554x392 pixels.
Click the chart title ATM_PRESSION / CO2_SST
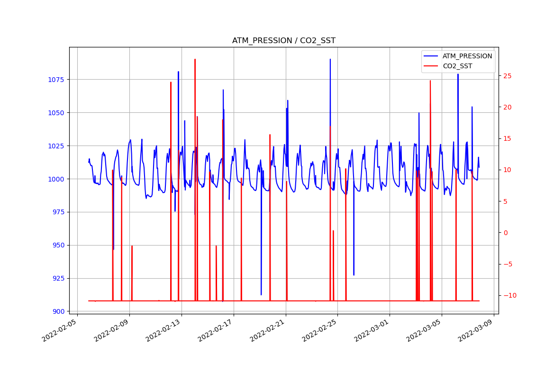click(283, 41)
